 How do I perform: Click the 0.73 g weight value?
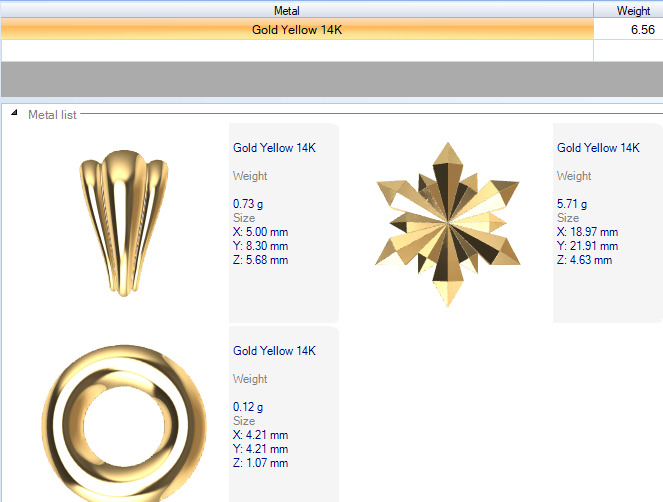[248, 204]
